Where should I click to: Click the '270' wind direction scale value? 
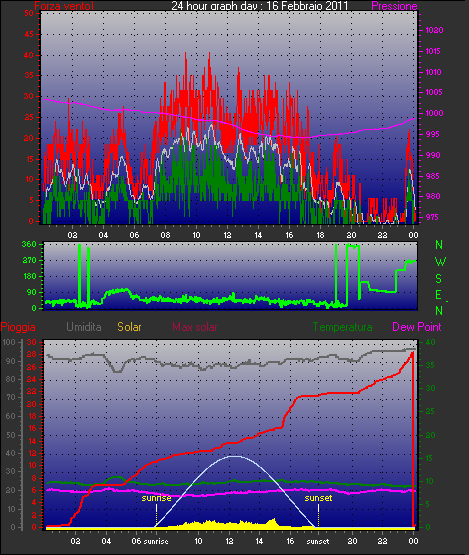(29, 261)
